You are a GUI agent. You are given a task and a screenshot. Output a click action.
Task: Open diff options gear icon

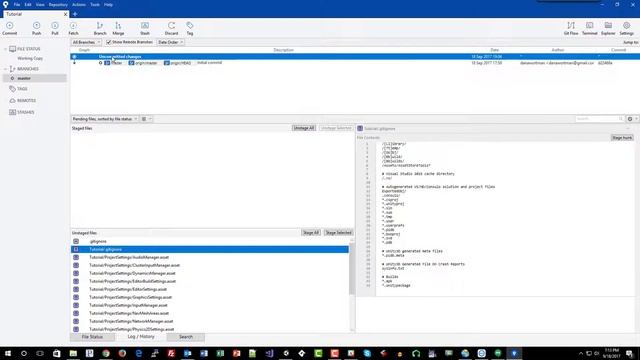[x=630, y=119]
